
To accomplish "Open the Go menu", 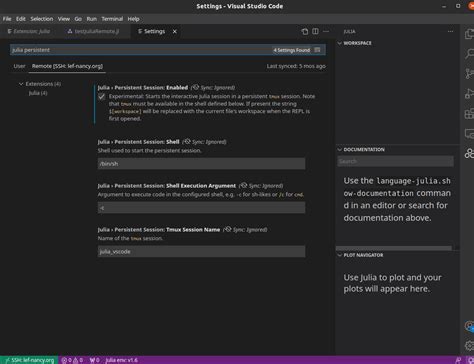I will pos(78,19).
